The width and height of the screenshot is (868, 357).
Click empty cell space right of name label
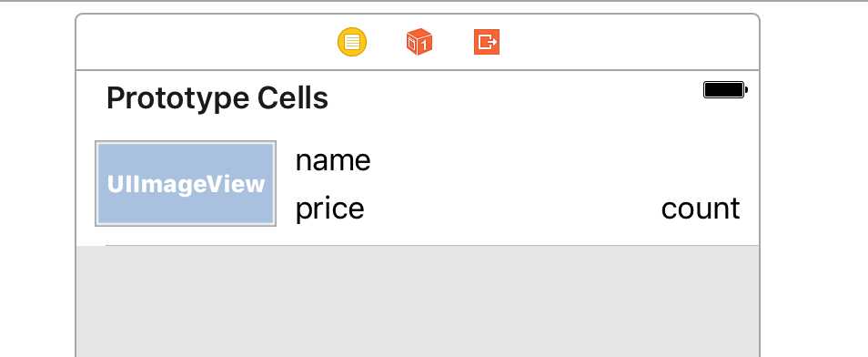point(553,161)
